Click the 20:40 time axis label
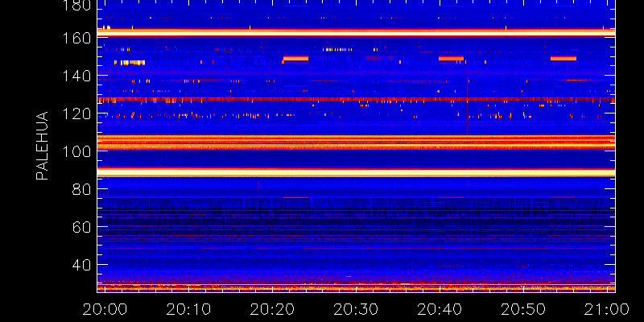Screen dimensions: 644x322 pyautogui.click(x=440, y=309)
